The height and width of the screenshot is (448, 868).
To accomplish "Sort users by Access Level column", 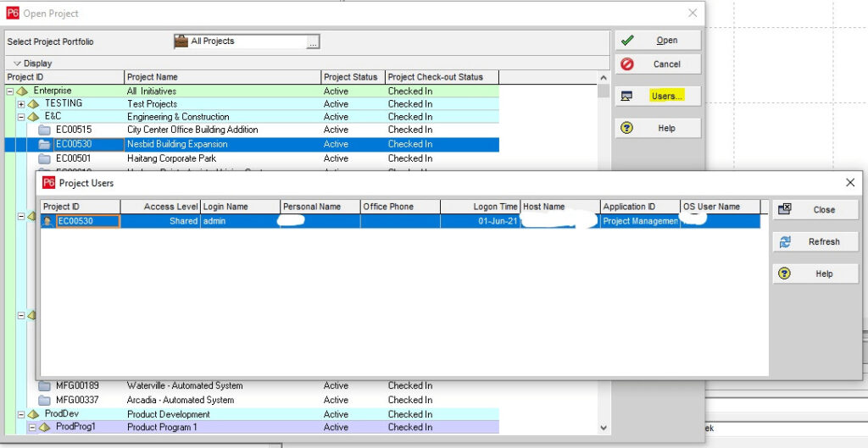I will (160, 207).
